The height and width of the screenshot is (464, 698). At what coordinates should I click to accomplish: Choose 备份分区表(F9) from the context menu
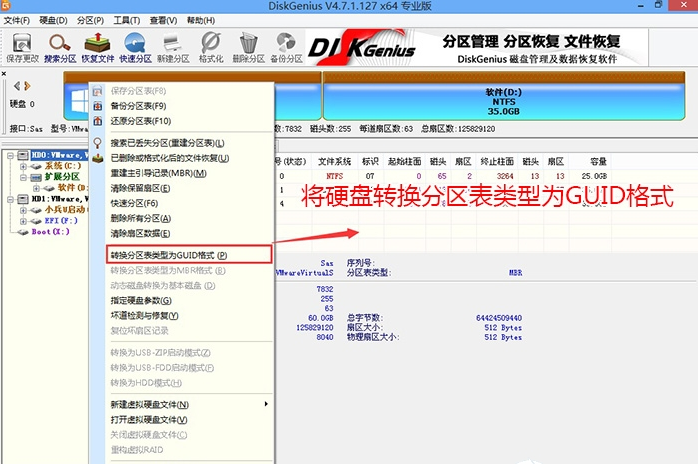pyautogui.click(x=138, y=106)
